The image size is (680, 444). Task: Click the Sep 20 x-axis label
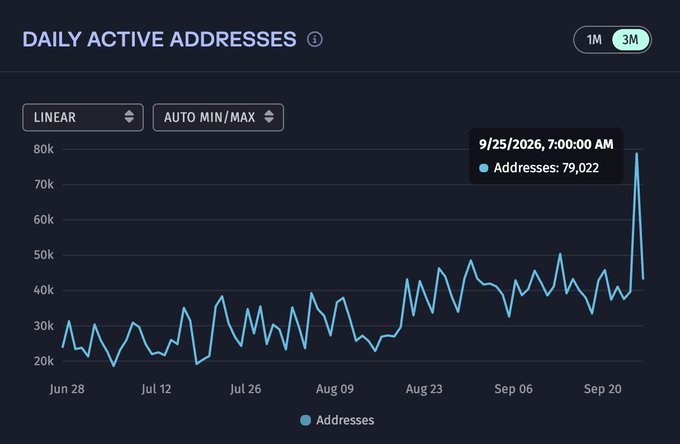[602, 389]
